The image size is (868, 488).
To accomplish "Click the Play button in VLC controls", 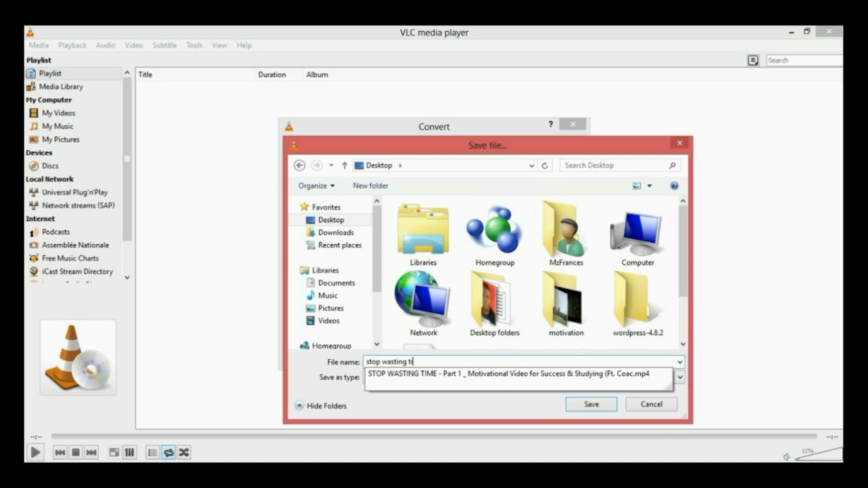I will tap(35, 452).
